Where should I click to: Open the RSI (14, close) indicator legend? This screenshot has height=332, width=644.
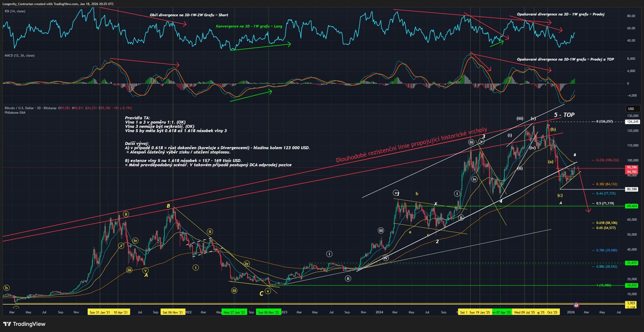[x=15, y=11]
